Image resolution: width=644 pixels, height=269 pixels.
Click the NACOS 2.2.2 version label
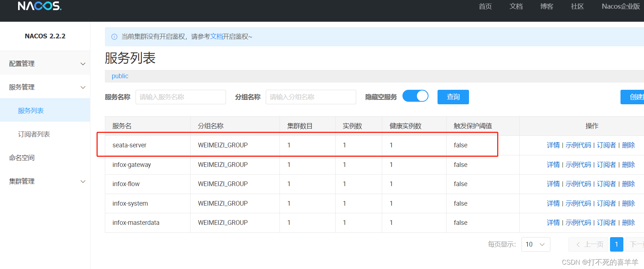(x=45, y=36)
